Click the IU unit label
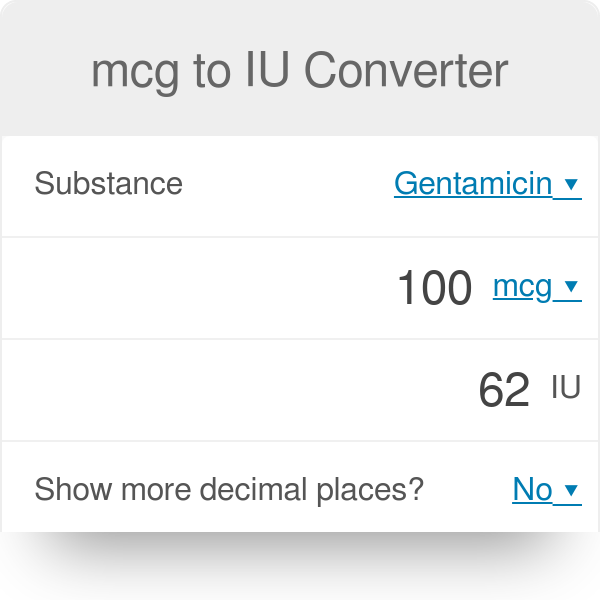Viewport: 600px width, 600px height. click(x=566, y=388)
